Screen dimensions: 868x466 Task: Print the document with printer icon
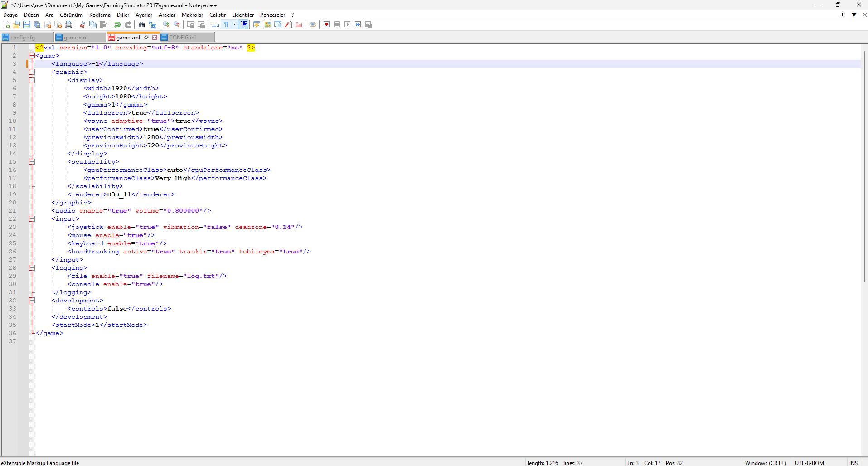click(68, 24)
